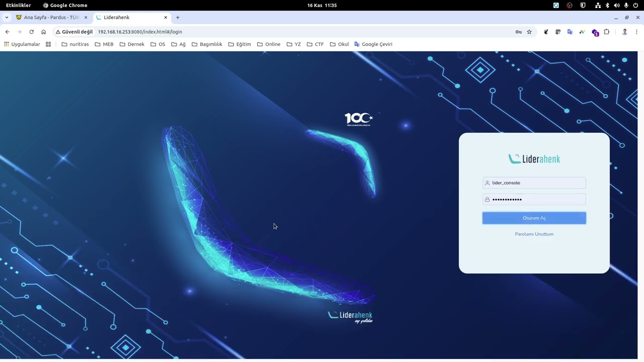Bookmark this page with the star

click(529, 32)
